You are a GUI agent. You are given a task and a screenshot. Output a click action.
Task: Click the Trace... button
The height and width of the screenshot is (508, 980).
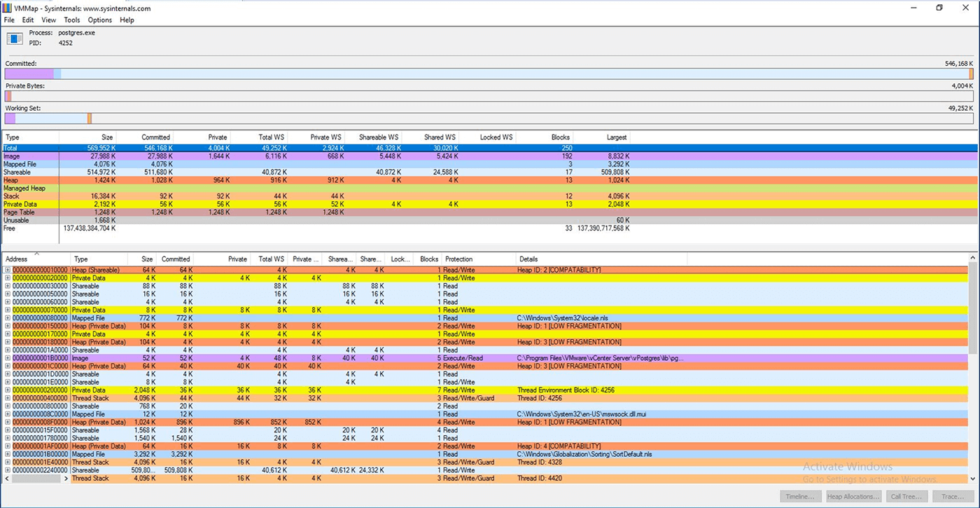coord(953,496)
